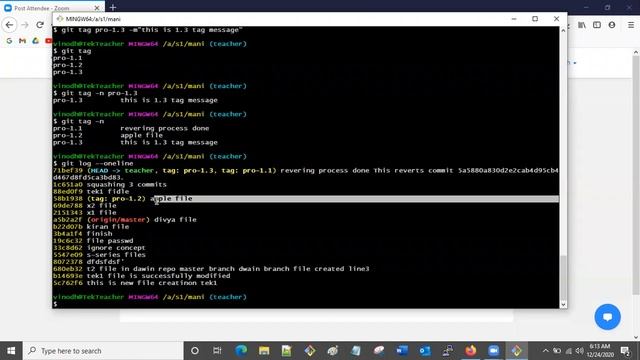Viewport: 640px width, 360px height.
Task: Click the Firefox page scrollbar thumb
Action: (x=636, y=176)
